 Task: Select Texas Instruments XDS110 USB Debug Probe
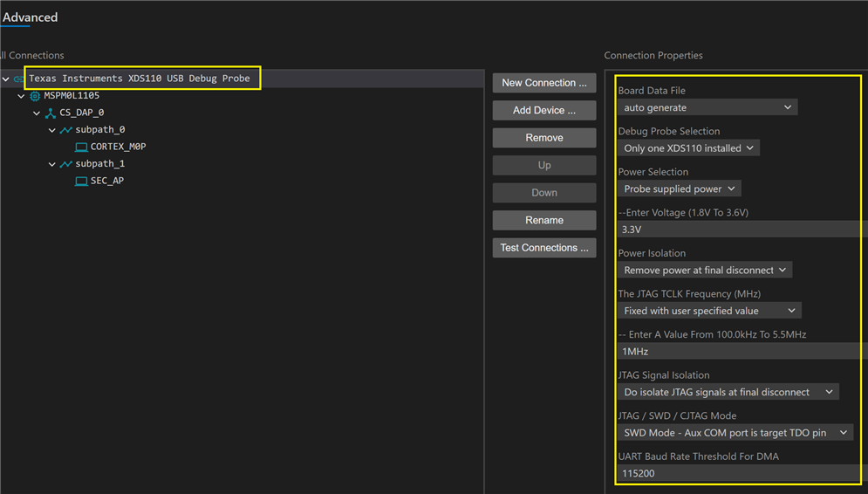click(139, 78)
